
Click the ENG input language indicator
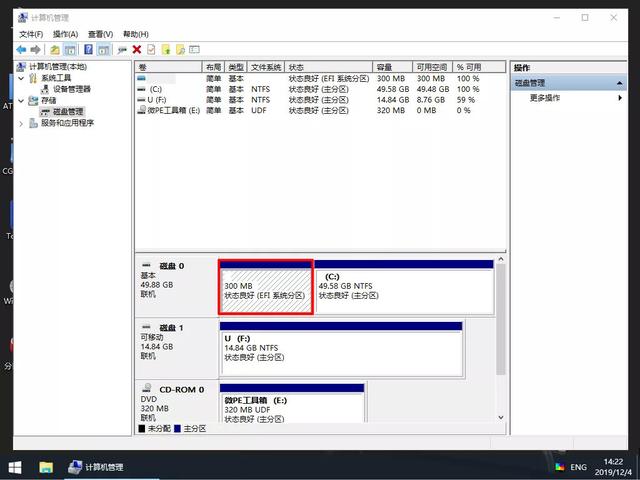[578, 467]
